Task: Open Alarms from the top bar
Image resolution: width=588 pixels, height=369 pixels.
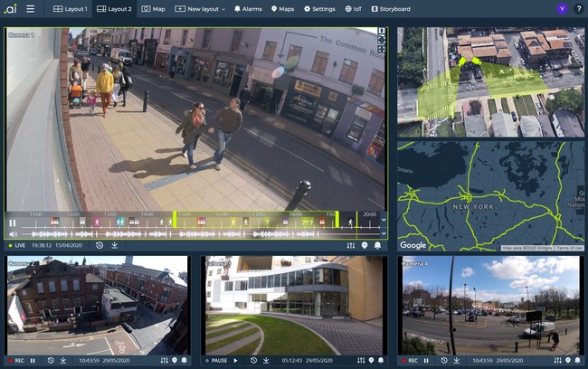Action: [x=249, y=9]
